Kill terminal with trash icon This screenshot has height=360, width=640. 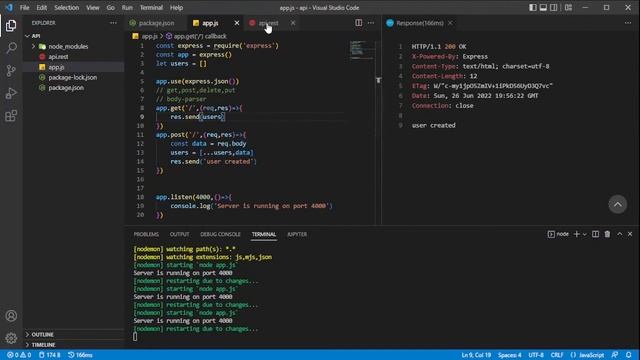607,234
